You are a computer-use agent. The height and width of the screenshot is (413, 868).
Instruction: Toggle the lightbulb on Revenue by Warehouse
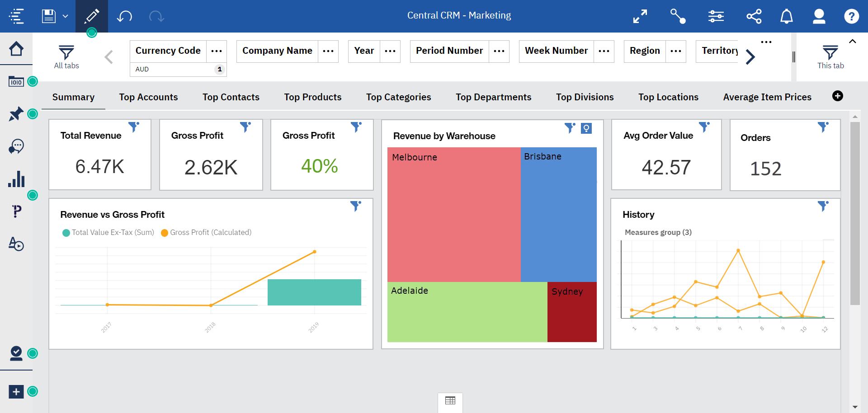coord(587,129)
